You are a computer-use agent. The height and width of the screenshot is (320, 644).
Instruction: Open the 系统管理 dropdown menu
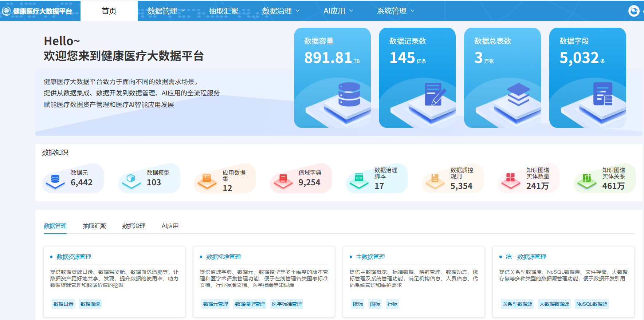pos(396,11)
